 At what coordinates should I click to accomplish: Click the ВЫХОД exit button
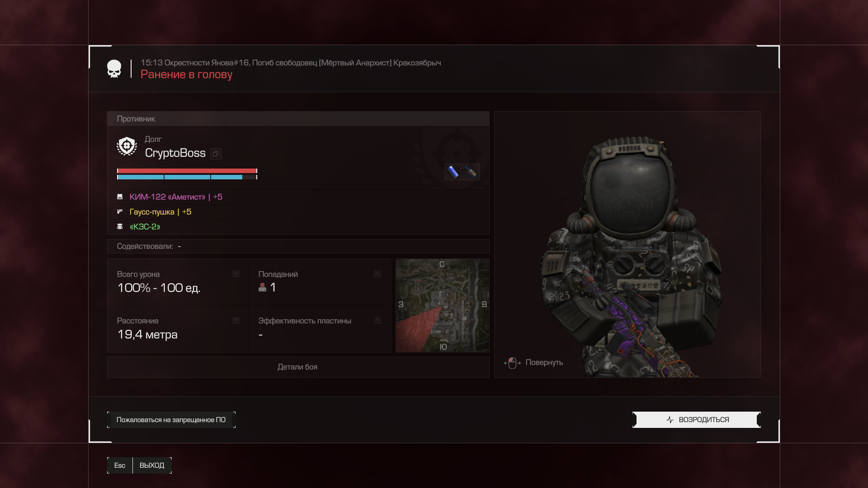tap(152, 465)
